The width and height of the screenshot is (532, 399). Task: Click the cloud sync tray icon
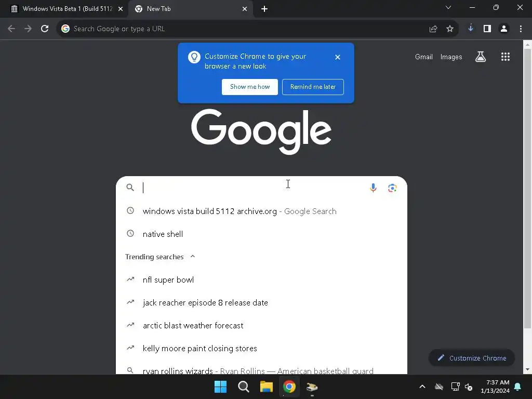tap(438, 387)
